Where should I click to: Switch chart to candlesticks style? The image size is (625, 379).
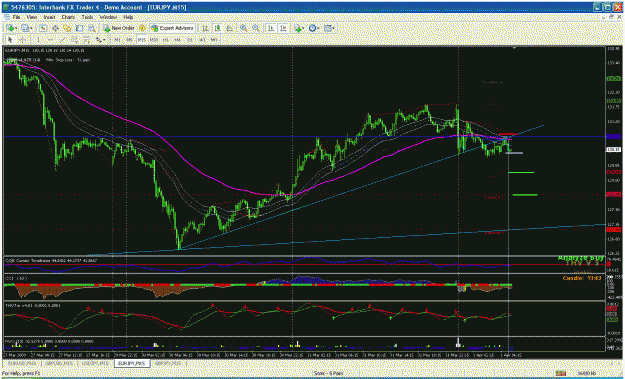[217, 28]
